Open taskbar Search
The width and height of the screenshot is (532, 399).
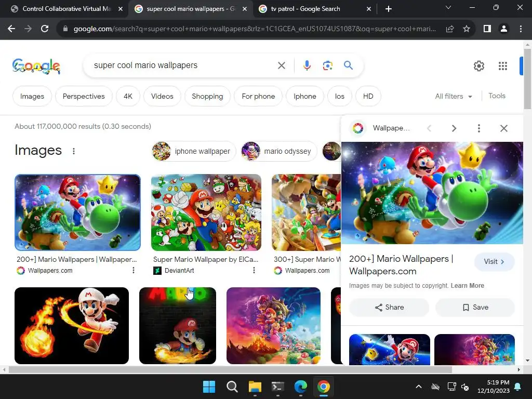(x=232, y=387)
